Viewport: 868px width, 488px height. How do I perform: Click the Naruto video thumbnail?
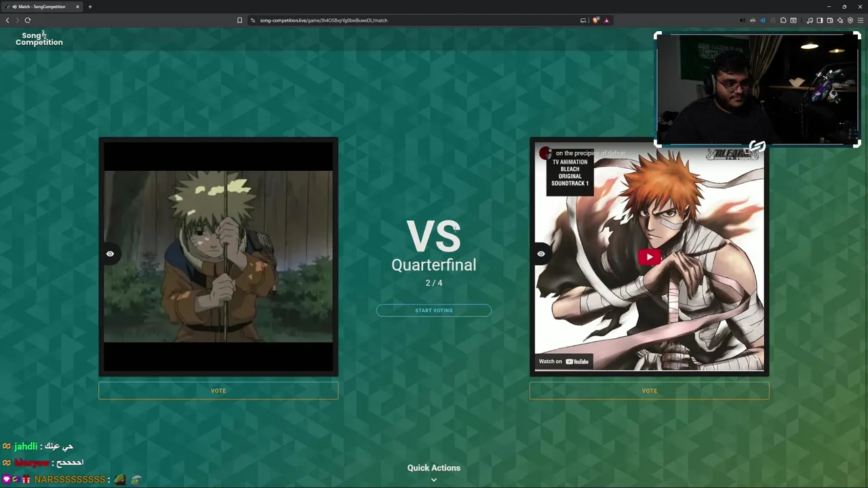click(218, 257)
